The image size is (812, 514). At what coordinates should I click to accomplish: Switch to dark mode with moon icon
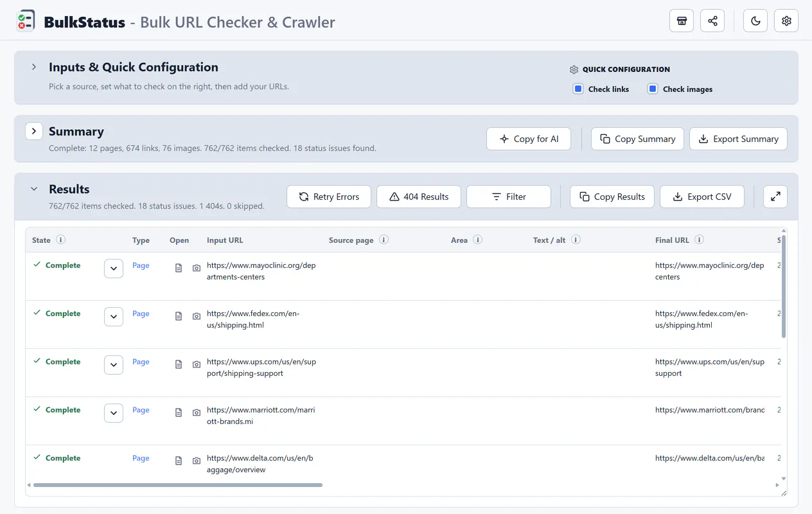click(755, 21)
